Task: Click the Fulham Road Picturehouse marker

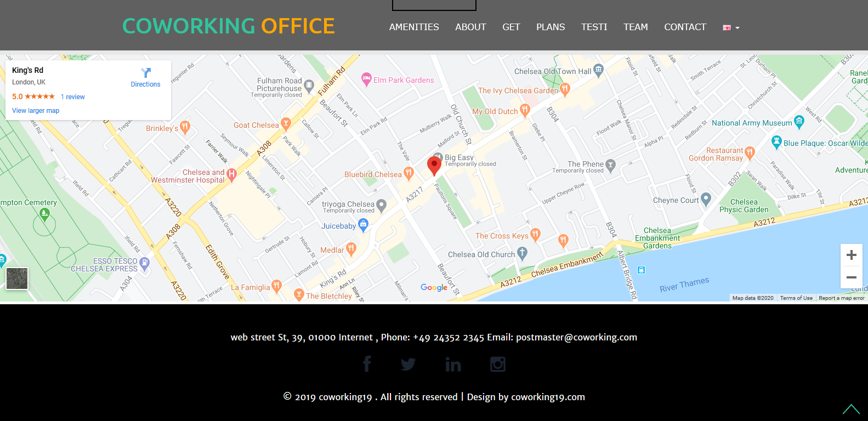Action: pyautogui.click(x=309, y=86)
